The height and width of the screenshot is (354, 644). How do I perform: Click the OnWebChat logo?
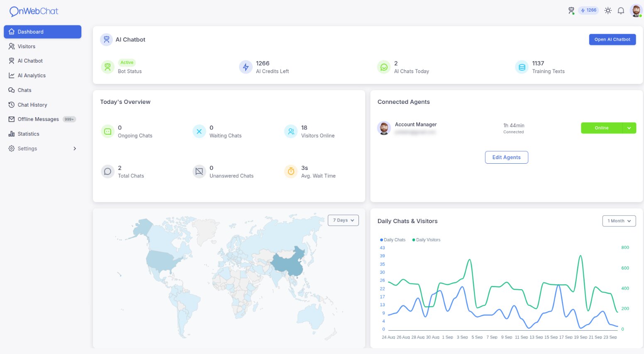[x=34, y=11]
